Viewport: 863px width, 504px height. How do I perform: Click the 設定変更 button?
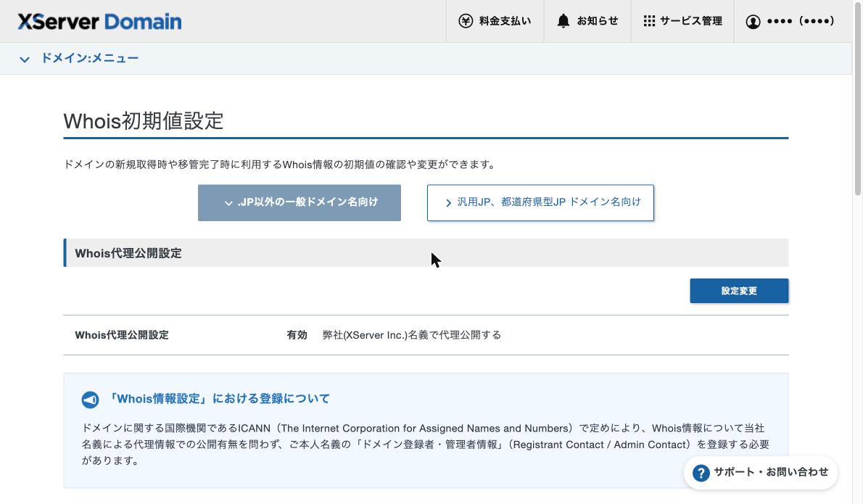pos(739,291)
